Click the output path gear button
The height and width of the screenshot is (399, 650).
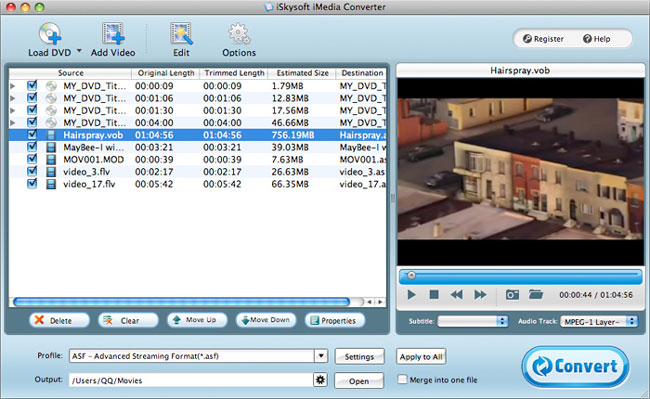click(x=320, y=380)
